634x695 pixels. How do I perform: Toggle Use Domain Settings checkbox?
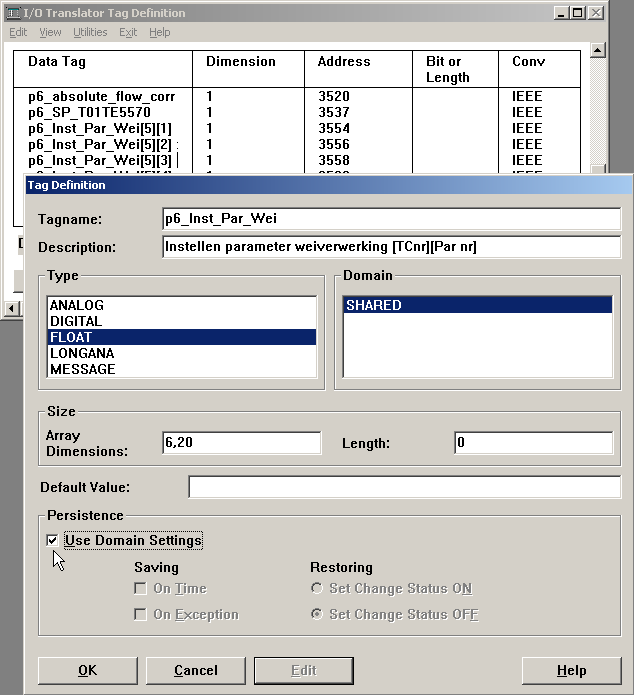pos(52,541)
